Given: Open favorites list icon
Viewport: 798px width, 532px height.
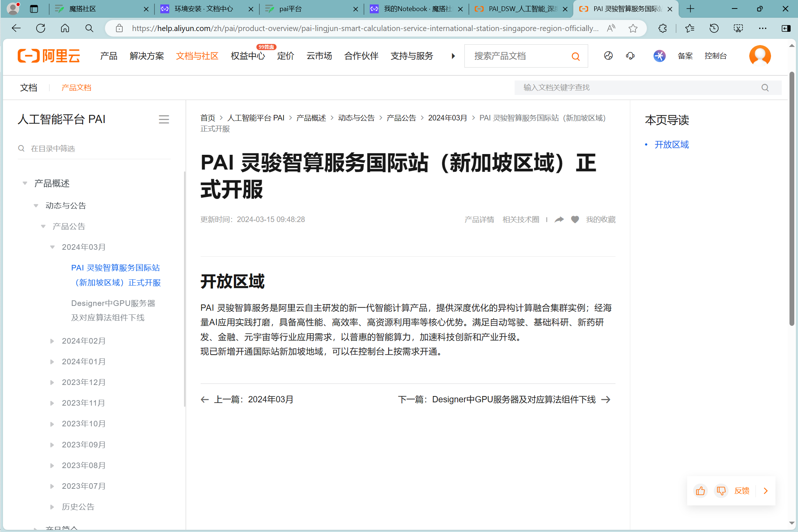Looking at the screenshot, I should click(x=690, y=28).
